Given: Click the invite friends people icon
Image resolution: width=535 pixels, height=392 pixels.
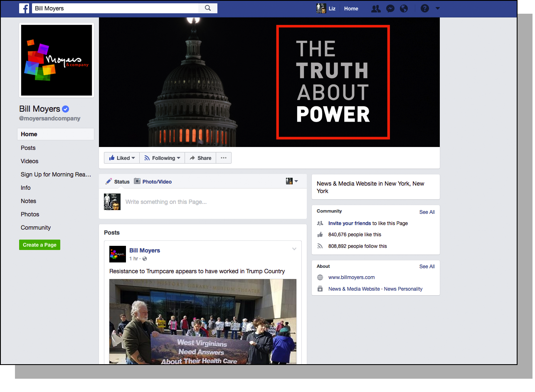Looking at the screenshot, I should [x=320, y=223].
